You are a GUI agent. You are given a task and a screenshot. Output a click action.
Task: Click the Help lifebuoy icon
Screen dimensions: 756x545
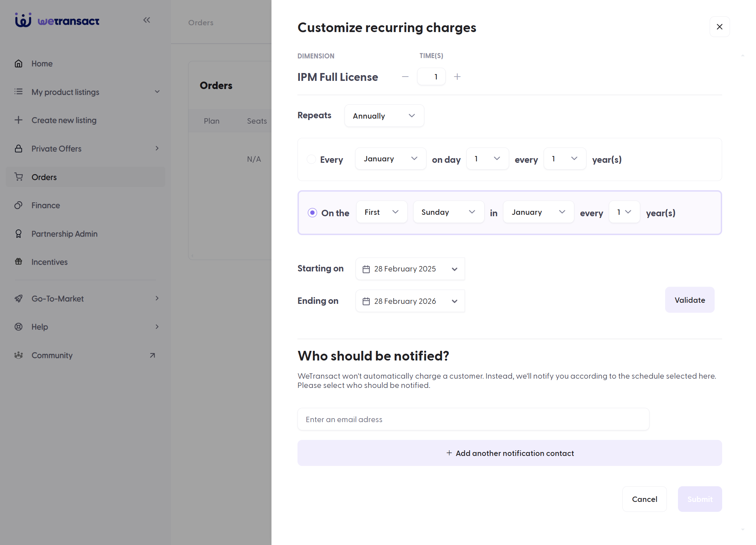19,327
